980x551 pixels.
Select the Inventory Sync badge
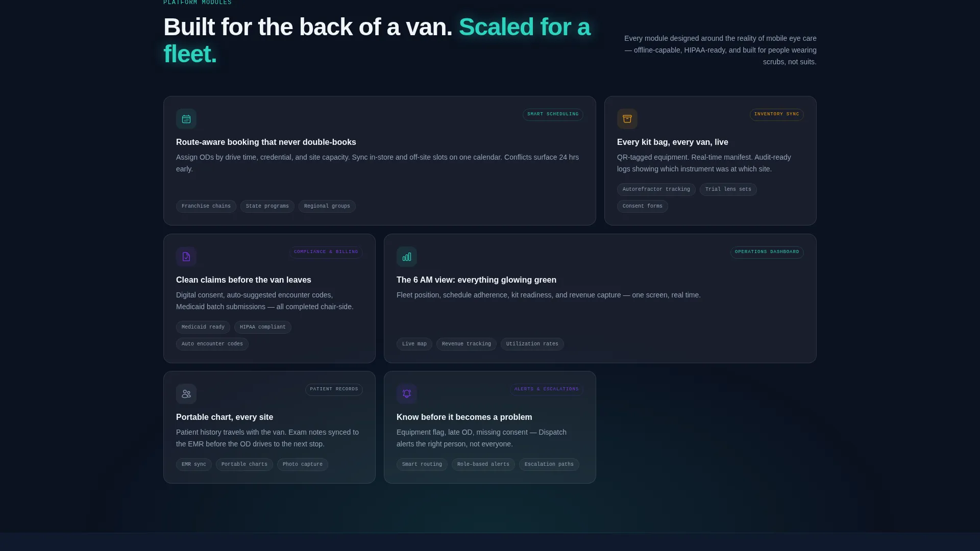[776, 114]
